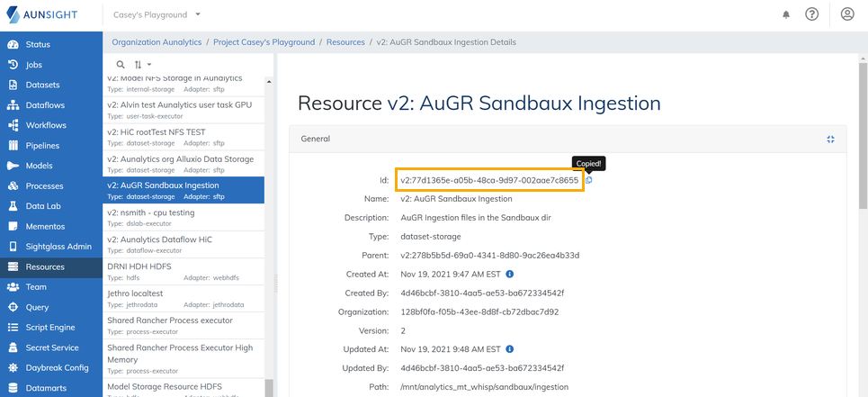Click the Path value /mnt/analytics_mt_whisp/sandbaux/ingestion
The width and height of the screenshot is (868, 397).
tap(485, 387)
